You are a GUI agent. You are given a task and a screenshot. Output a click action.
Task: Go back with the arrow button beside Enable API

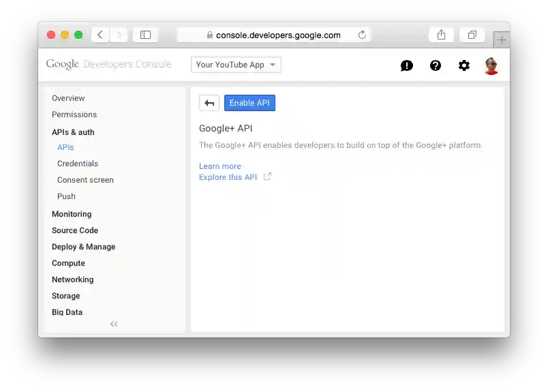click(x=209, y=103)
